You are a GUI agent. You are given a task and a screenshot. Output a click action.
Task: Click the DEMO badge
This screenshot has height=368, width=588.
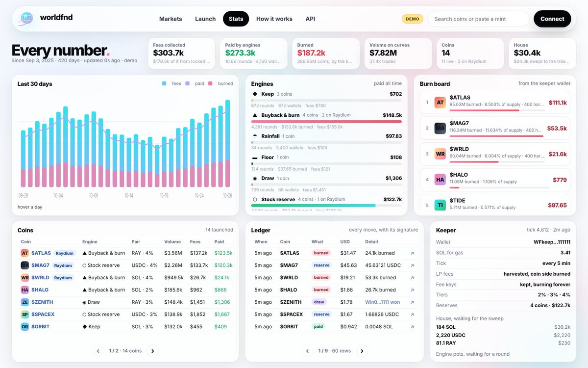coord(413,19)
